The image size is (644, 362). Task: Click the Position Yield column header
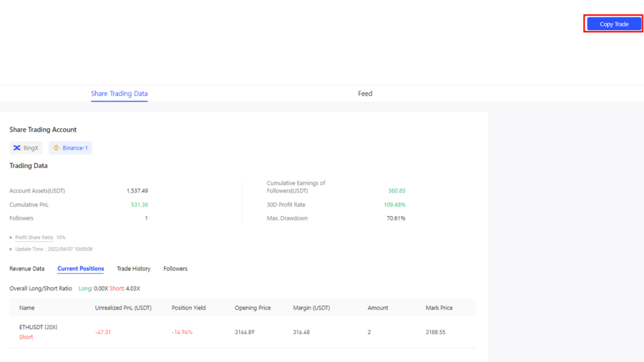(x=189, y=307)
